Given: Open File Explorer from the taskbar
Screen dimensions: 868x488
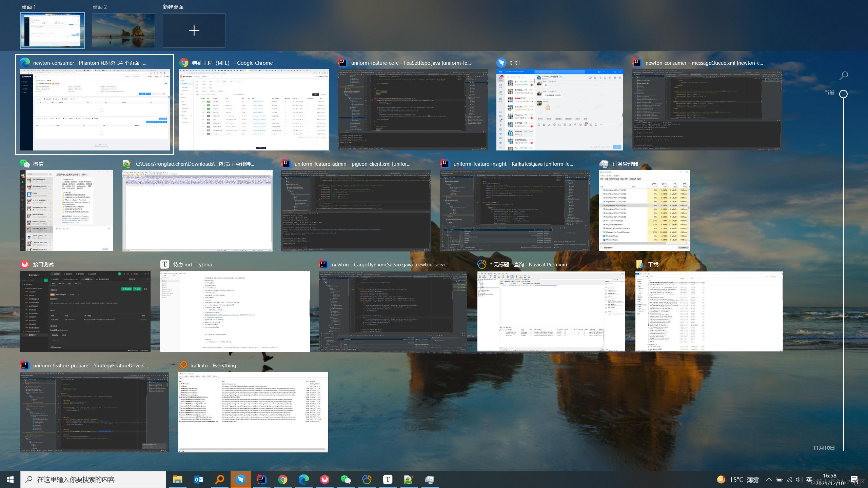Looking at the screenshot, I should coord(177,480).
